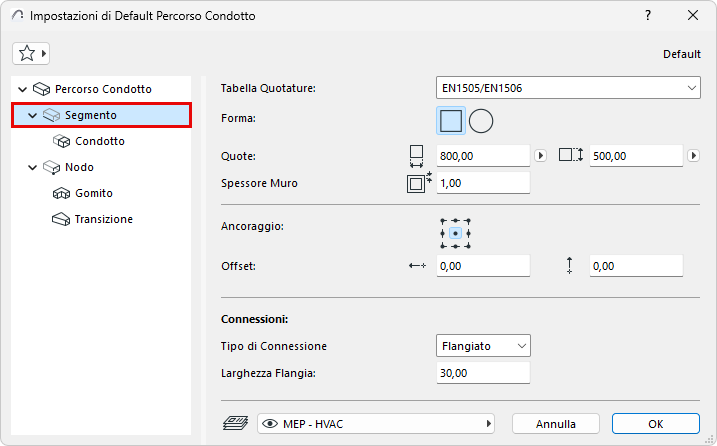Click the Segmento duct icon
This screenshot has height=446, width=717.
[52, 115]
